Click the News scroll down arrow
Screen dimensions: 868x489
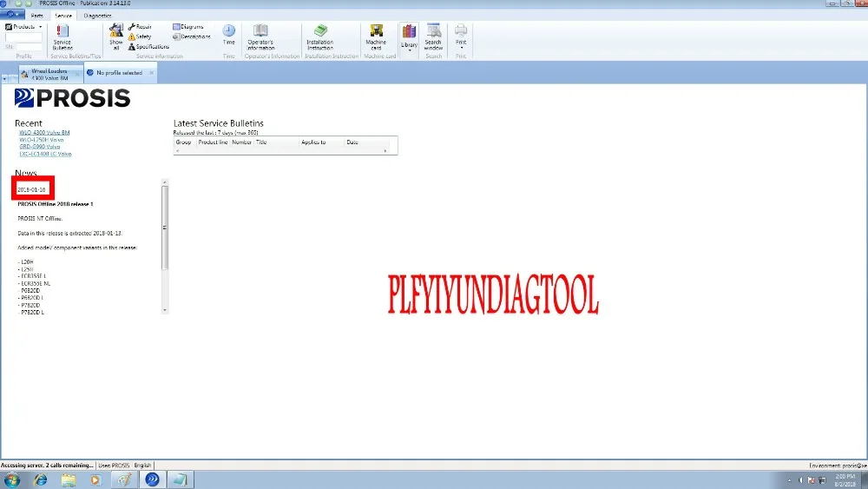click(x=164, y=310)
